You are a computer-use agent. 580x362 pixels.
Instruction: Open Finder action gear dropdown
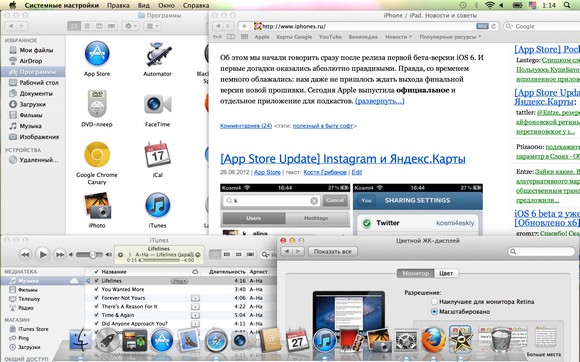[131, 26]
